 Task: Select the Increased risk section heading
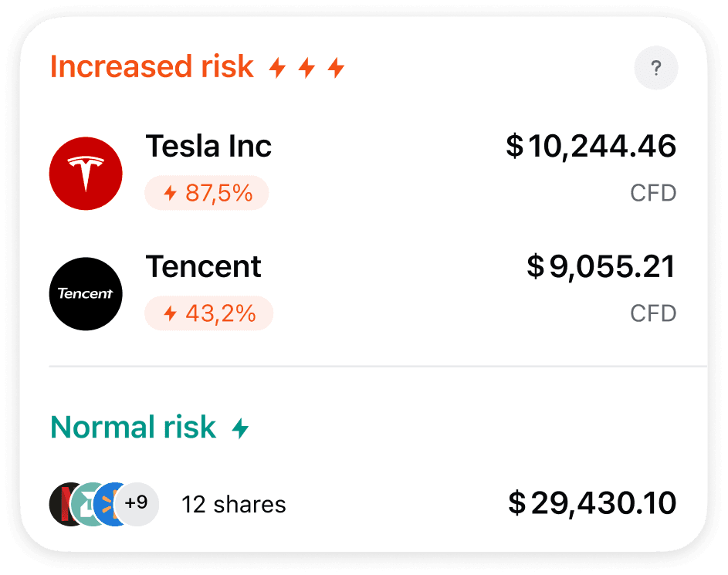(x=152, y=67)
